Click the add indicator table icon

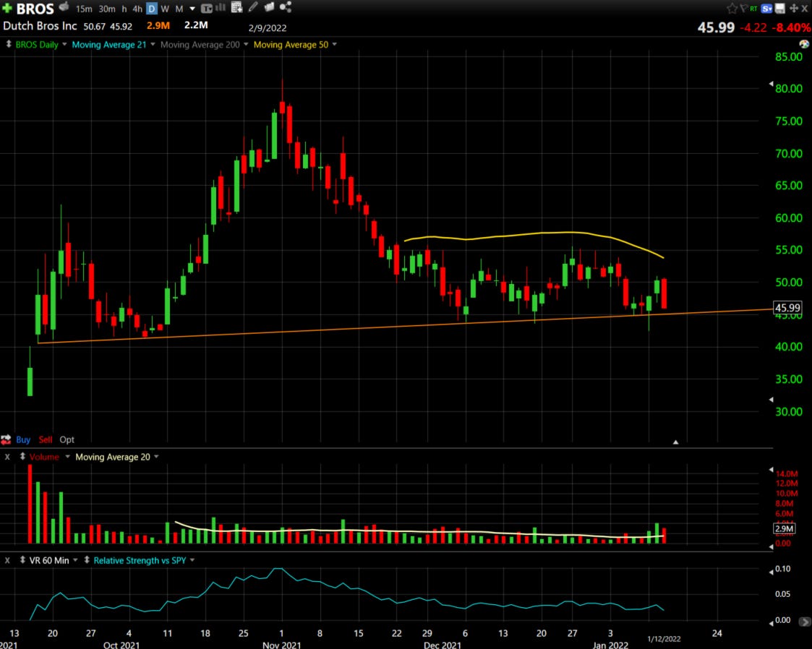click(x=236, y=7)
